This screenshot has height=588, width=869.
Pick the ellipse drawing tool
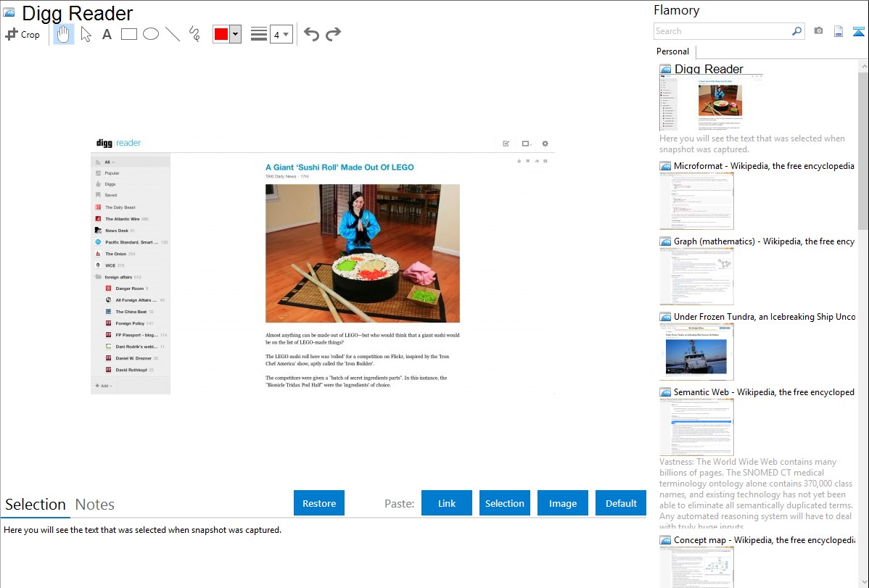(x=151, y=34)
